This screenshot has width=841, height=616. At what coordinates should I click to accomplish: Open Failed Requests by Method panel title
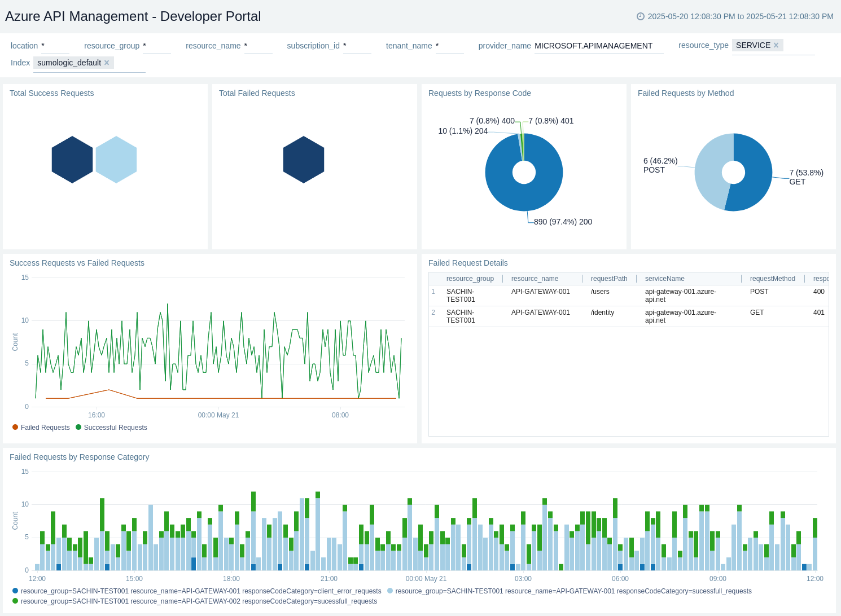[x=686, y=93]
